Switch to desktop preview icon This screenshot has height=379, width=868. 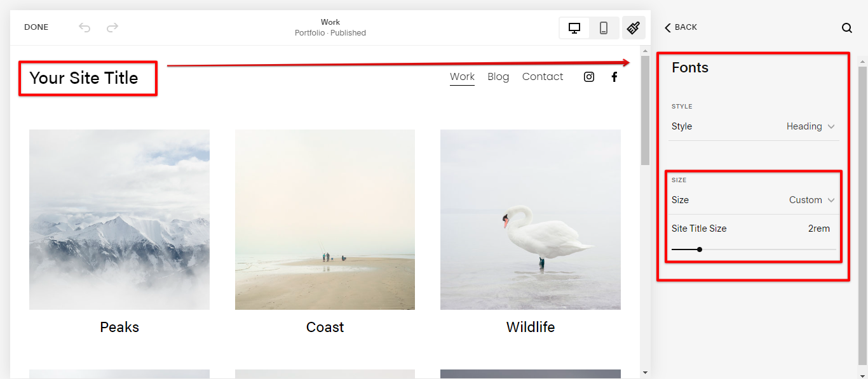[574, 28]
